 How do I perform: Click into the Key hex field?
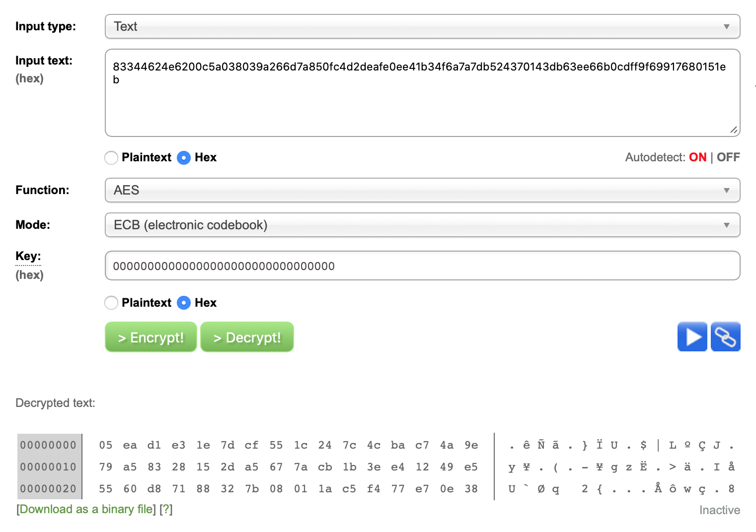[x=422, y=266]
